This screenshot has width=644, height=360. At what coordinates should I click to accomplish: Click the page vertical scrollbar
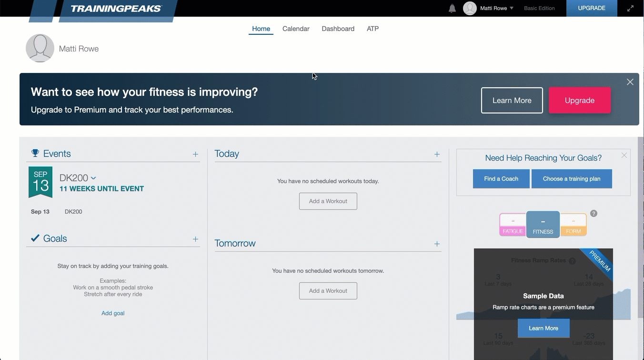point(641,228)
